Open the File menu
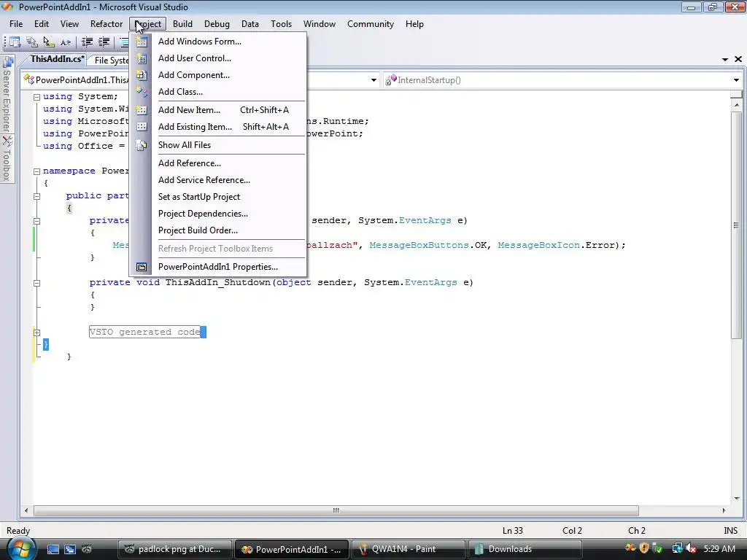747x560 pixels. pos(16,24)
